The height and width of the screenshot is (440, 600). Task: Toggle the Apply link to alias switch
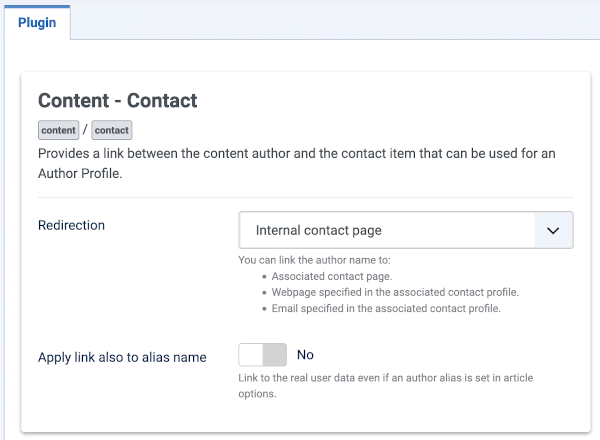click(262, 355)
